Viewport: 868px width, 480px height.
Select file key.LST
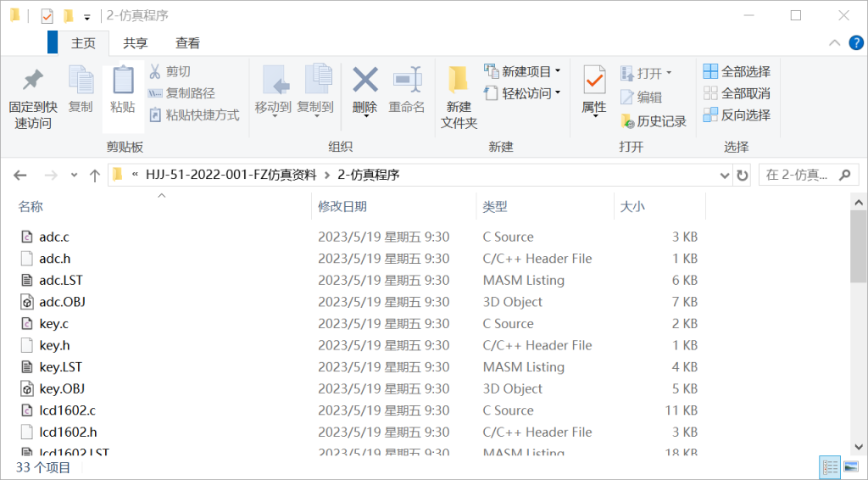pos(60,367)
